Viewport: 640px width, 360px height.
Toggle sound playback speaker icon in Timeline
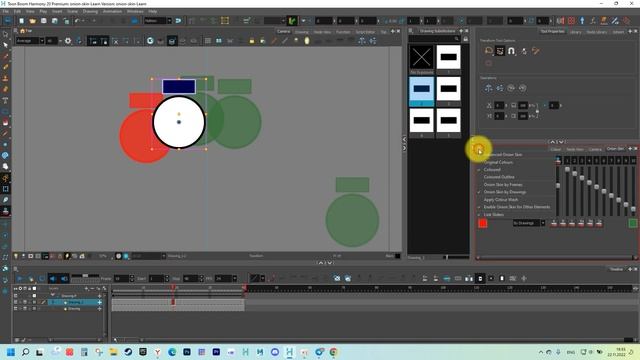[53, 278]
